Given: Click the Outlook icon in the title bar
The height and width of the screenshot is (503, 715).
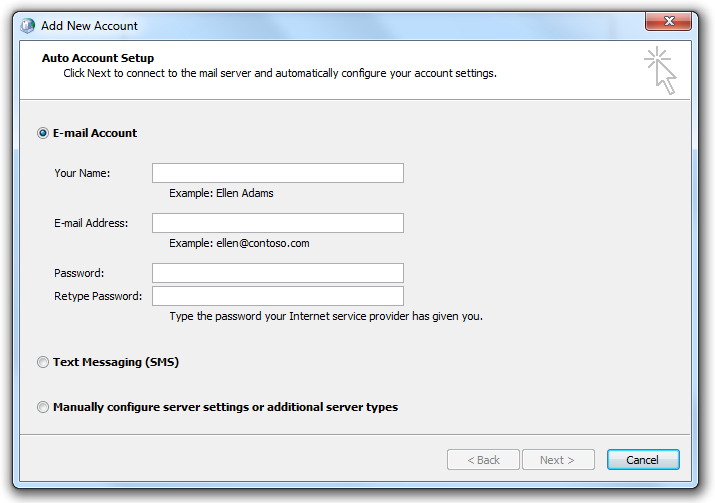Looking at the screenshot, I should click(27, 25).
